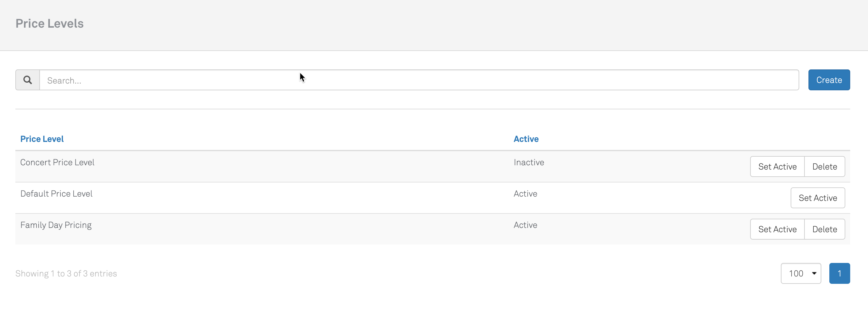The height and width of the screenshot is (317, 868).
Task: Click the magnifying glass search icon
Action: pyautogui.click(x=28, y=80)
